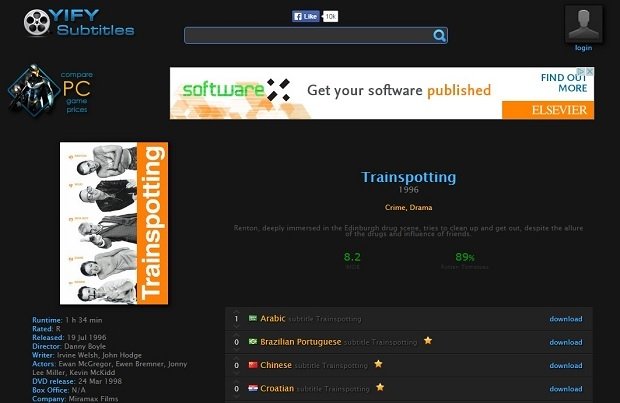Viewport: 620px width, 403px height.
Task: Click the 8.2 IMDB rating
Action: pyautogui.click(x=352, y=257)
